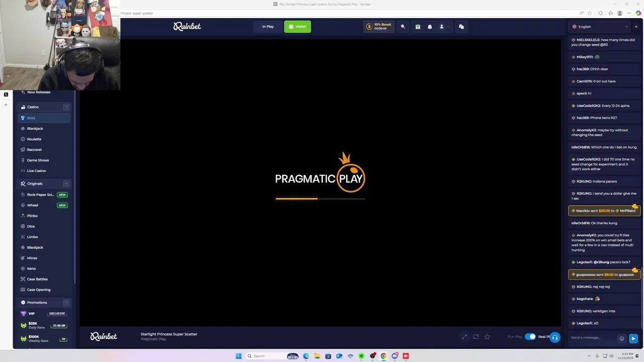Open the browser profile avatar
The image size is (644, 362).
[620, 13]
